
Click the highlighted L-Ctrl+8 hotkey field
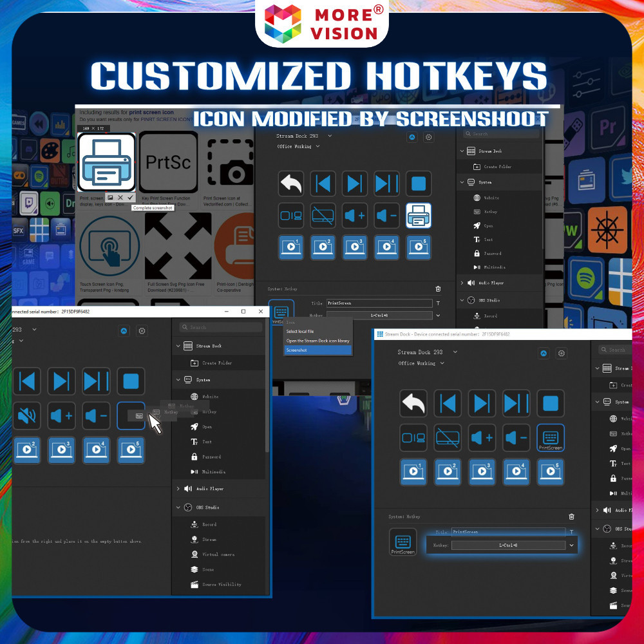[x=508, y=545]
